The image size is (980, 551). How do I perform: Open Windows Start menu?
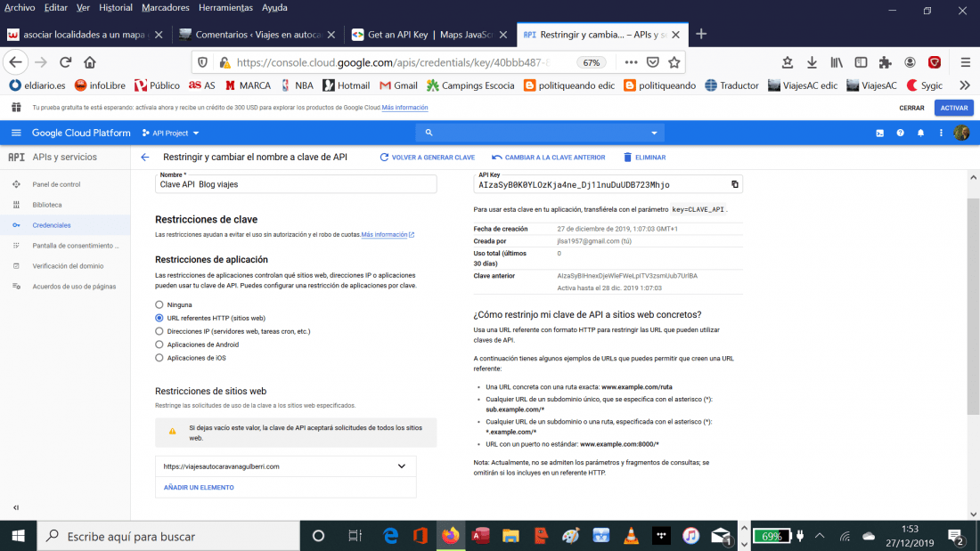click(x=18, y=536)
